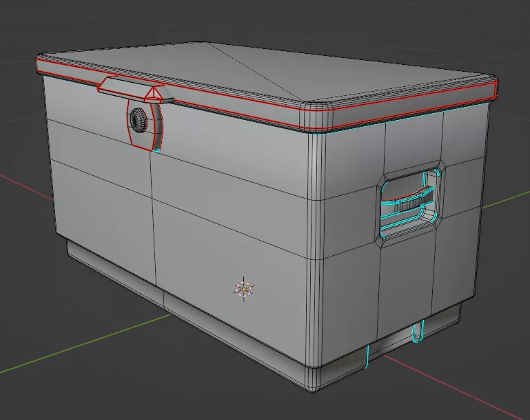The height and width of the screenshot is (420, 530).
Task: Select the cyan-edged foot under the box
Action: [417, 332]
